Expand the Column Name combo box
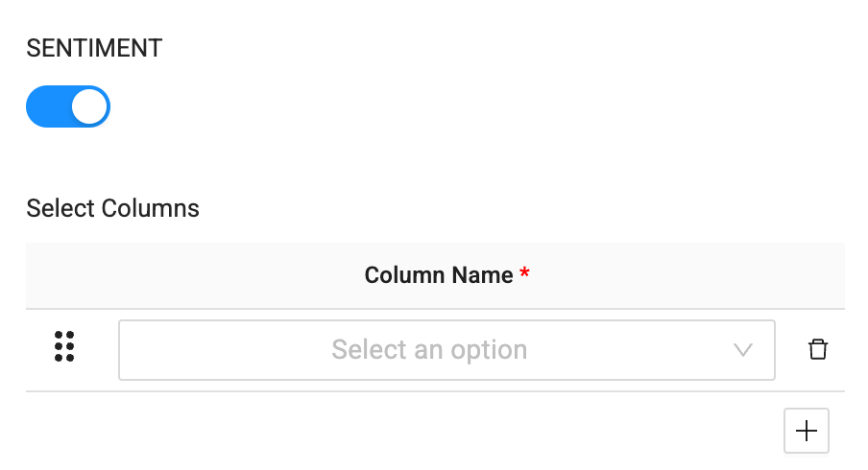This screenshot has width=868, height=470. (x=446, y=350)
